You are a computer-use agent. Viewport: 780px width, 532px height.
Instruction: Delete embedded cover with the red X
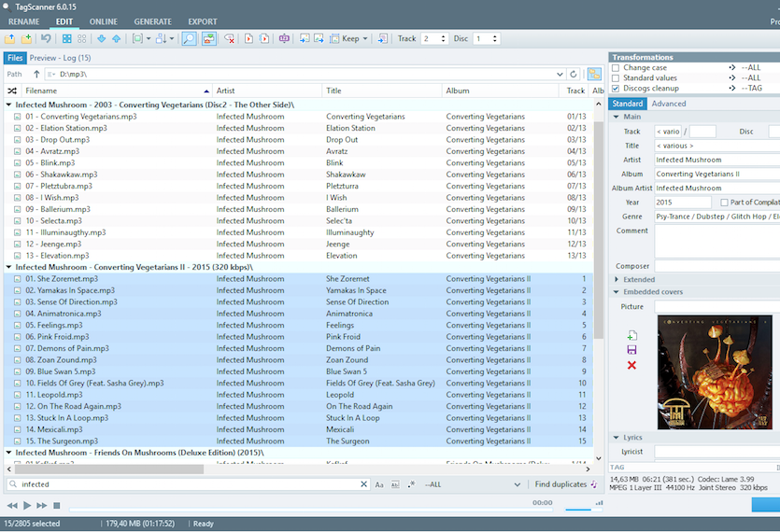631,366
